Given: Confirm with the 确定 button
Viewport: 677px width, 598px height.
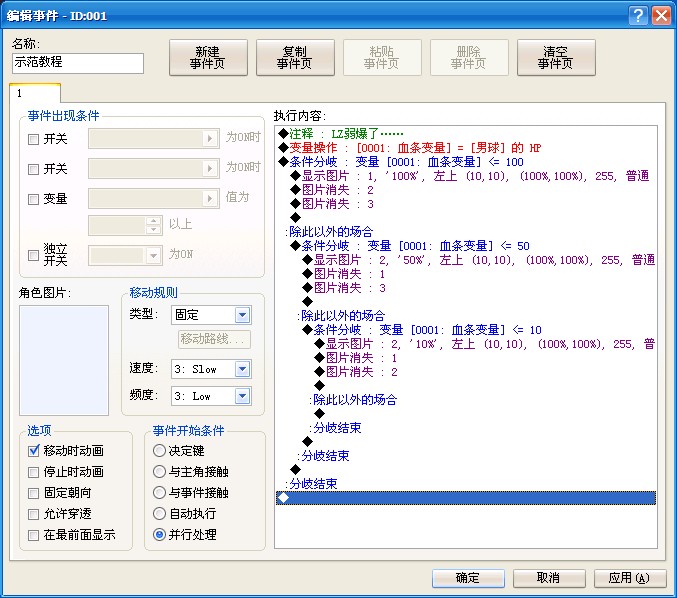Looking at the screenshot, I should click(x=468, y=578).
